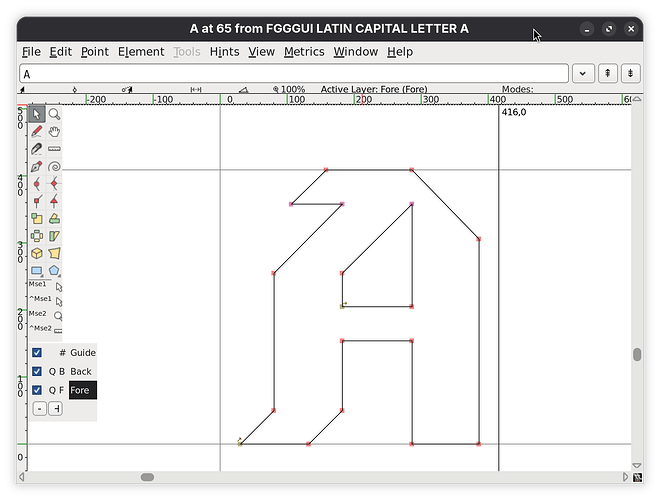Image resolution: width=660 pixels, height=500 pixels.
Task: Select the Pointer tool
Action: click(x=37, y=114)
